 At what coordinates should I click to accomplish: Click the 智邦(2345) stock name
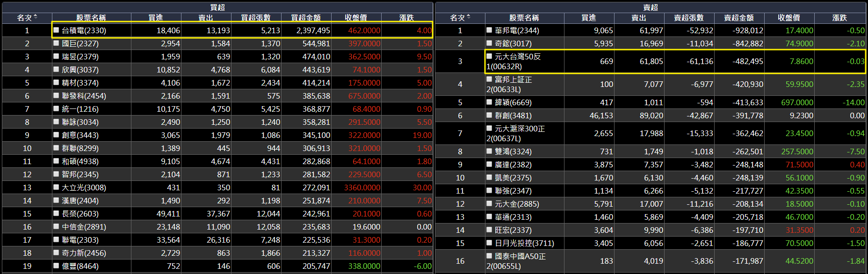(80, 174)
